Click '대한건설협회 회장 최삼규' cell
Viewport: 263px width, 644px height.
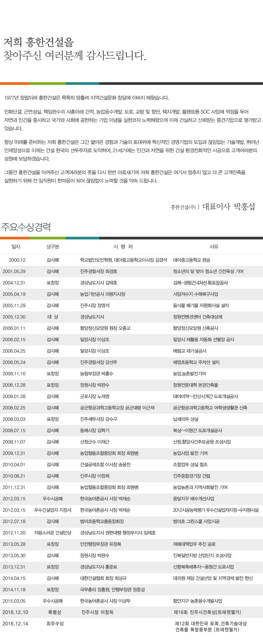[x=103, y=578]
